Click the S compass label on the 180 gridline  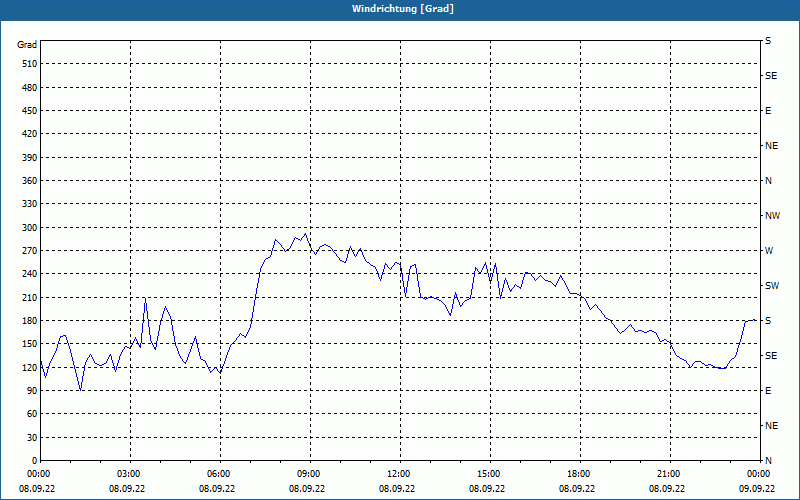click(768, 321)
